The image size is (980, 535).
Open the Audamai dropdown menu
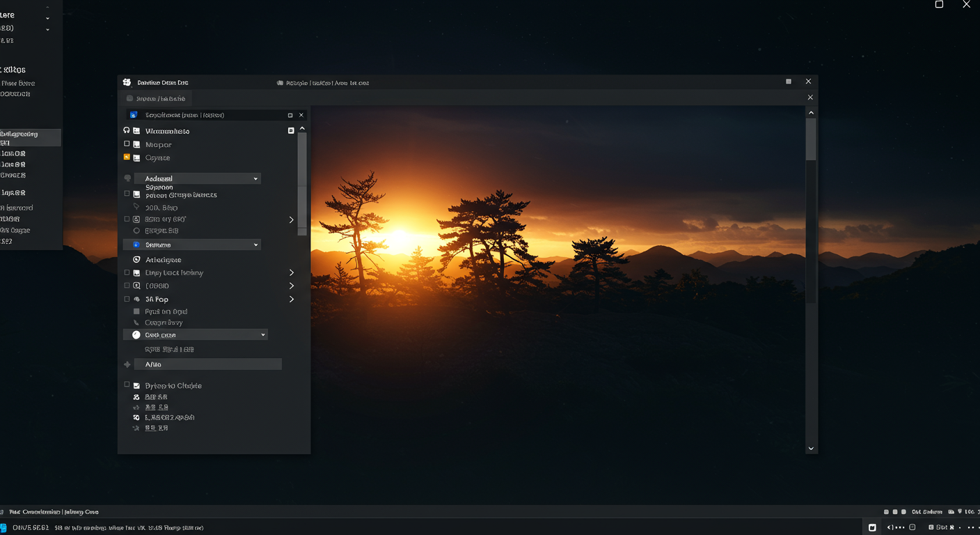(x=198, y=178)
